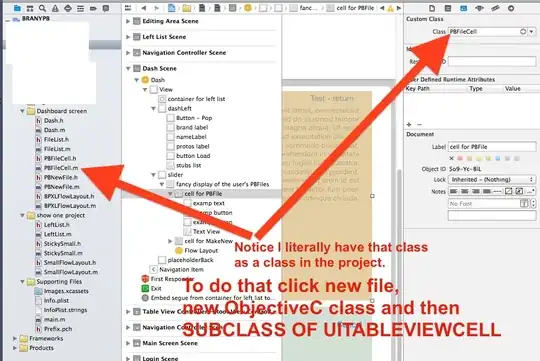
Task: Select 'cell for PBFile' outline row
Action: [x=203, y=194]
